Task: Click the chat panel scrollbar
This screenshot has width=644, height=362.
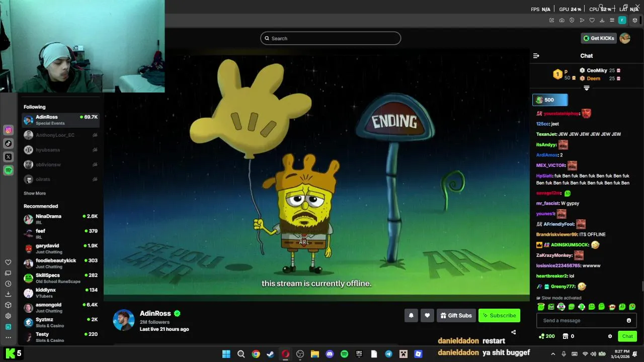Action: click(642, 287)
